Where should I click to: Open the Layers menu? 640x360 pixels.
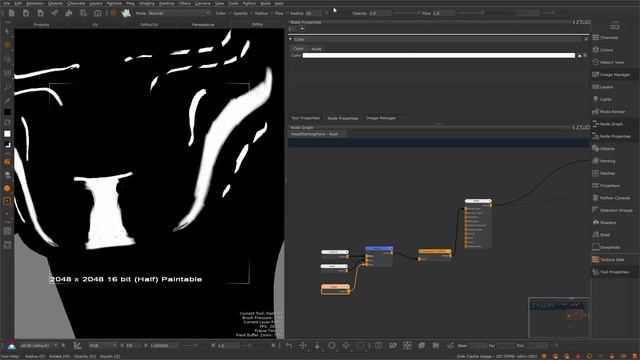[x=96, y=3]
